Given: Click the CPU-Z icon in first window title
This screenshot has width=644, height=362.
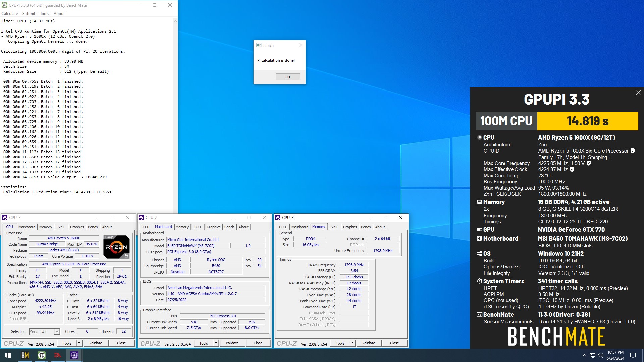Looking at the screenshot, I should point(5,218).
